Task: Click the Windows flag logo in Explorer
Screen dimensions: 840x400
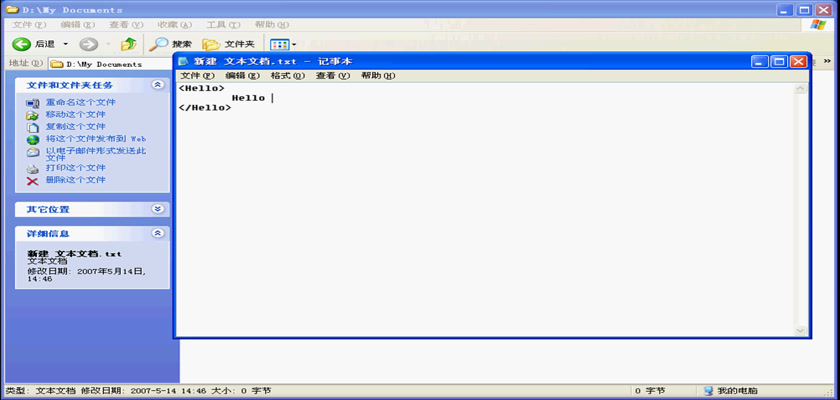Action: tap(818, 25)
